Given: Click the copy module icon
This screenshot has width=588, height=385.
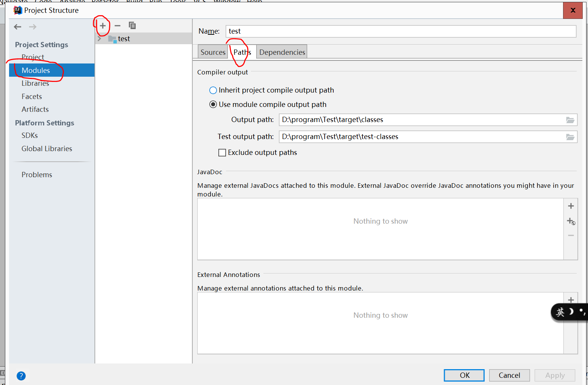Looking at the screenshot, I should pyautogui.click(x=132, y=26).
